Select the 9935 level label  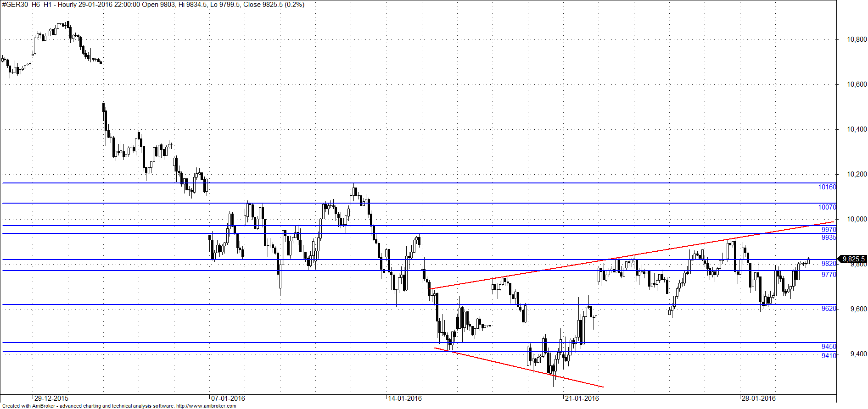pos(829,238)
